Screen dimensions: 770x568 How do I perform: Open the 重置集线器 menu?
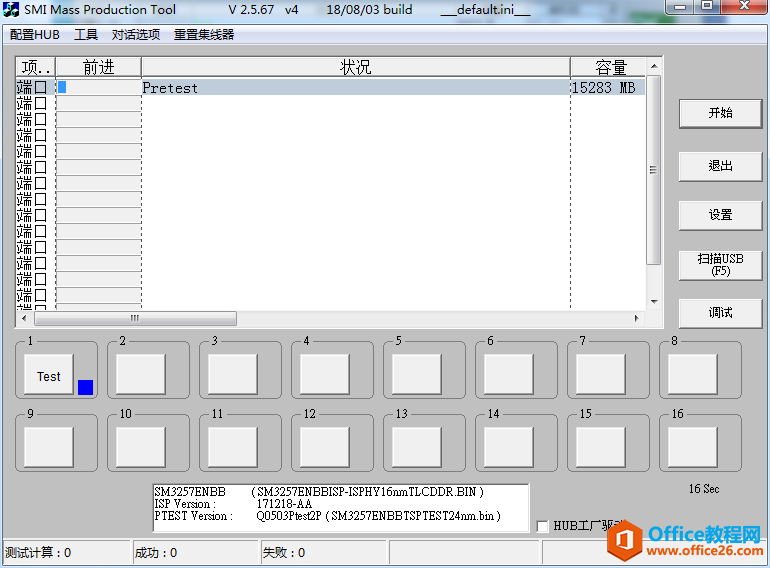[x=204, y=35]
